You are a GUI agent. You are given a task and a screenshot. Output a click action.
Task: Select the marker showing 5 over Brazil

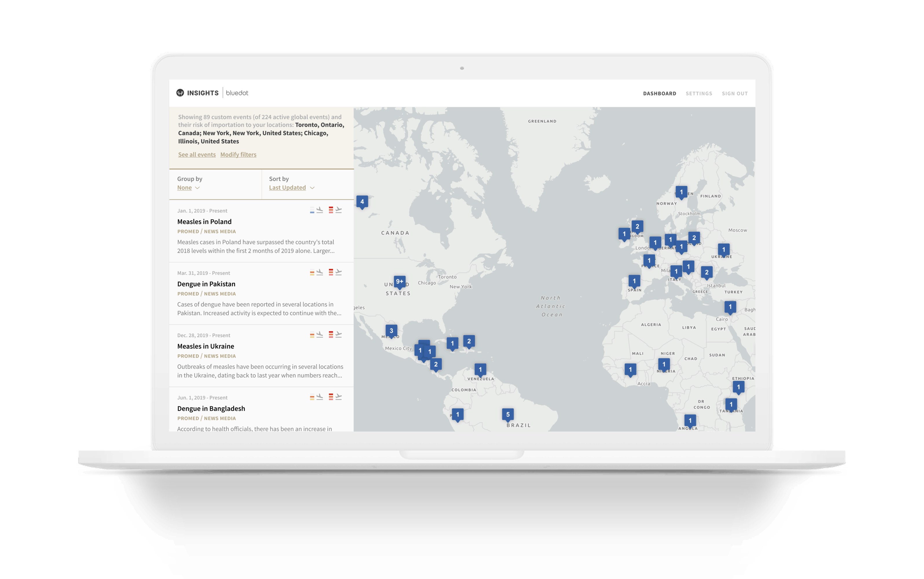click(x=508, y=415)
